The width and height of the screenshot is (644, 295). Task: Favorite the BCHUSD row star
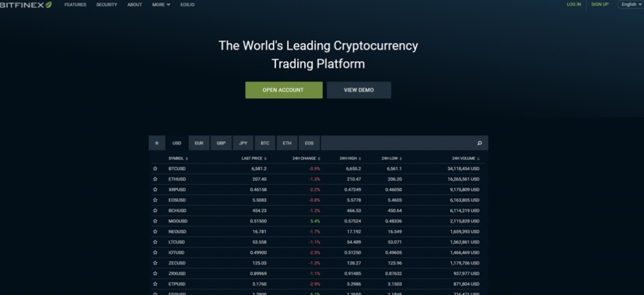pos(155,211)
